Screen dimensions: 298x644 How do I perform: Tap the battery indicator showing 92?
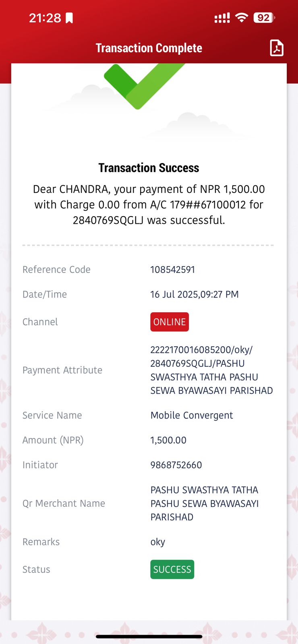(x=264, y=18)
